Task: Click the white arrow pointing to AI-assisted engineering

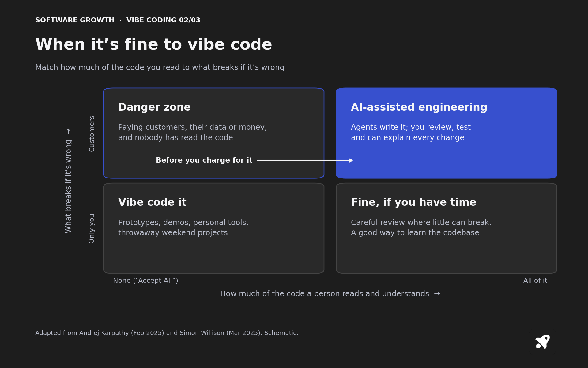Action: [305, 160]
